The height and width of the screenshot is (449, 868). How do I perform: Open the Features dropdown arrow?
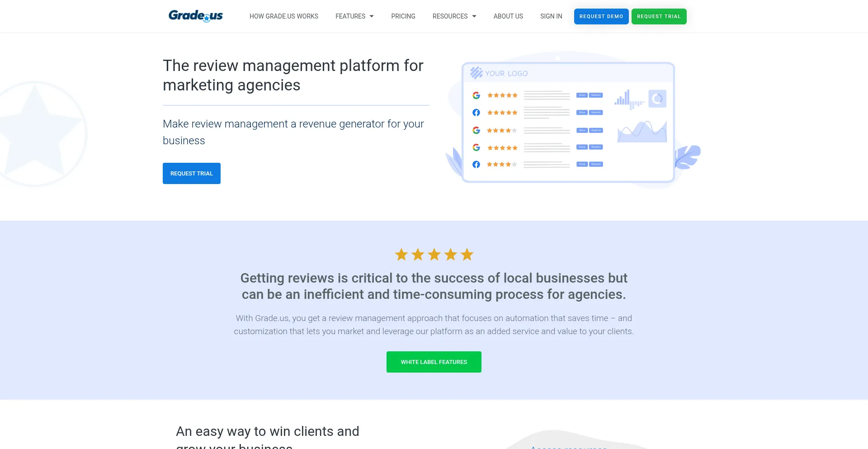pyautogui.click(x=372, y=16)
